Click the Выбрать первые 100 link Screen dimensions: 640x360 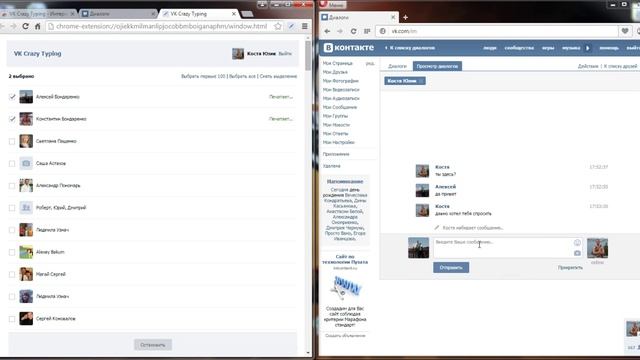click(x=203, y=76)
